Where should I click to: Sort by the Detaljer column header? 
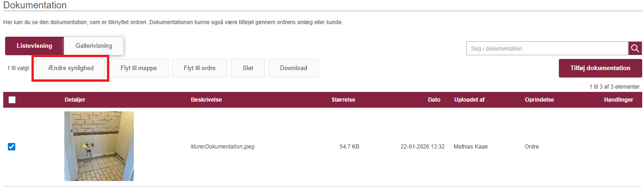click(x=75, y=100)
